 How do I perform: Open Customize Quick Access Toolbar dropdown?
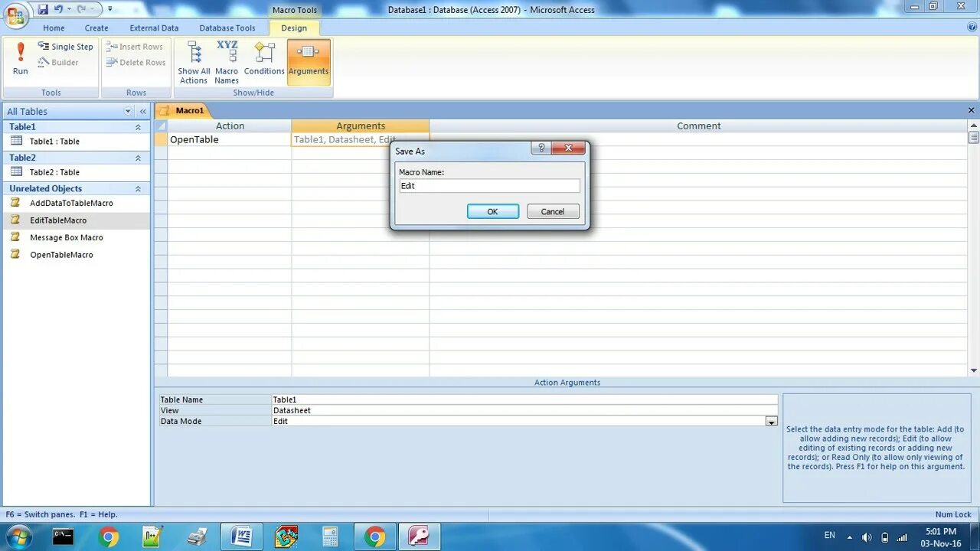coord(110,9)
